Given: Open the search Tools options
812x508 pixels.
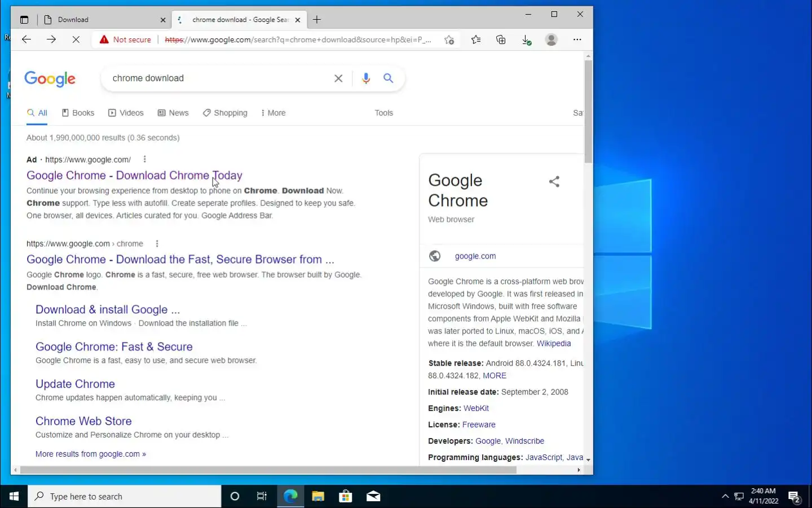Looking at the screenshot, I should pyautogui.click(x=384, y=113).
